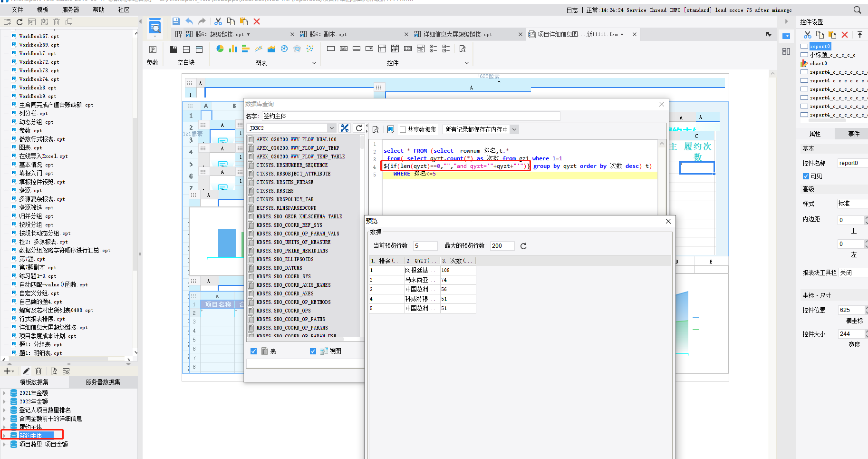
Task: Open the 服务器 menu
Action: [x=70, y=10]
